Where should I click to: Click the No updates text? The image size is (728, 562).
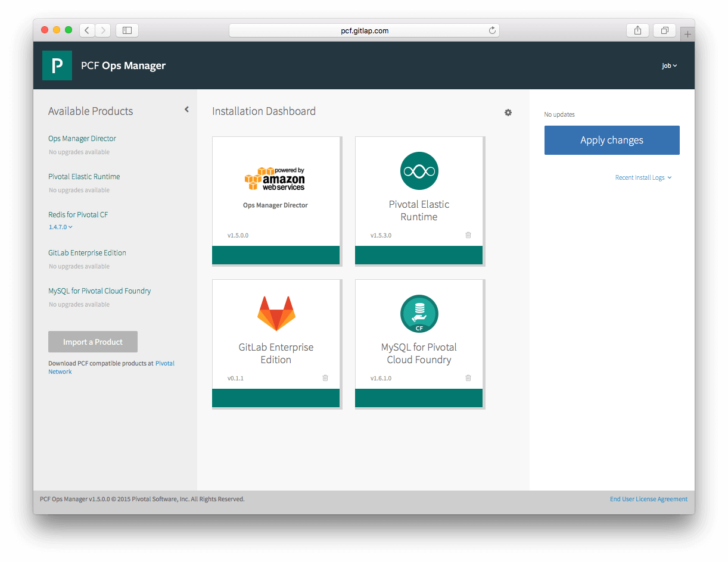(559, 114)
